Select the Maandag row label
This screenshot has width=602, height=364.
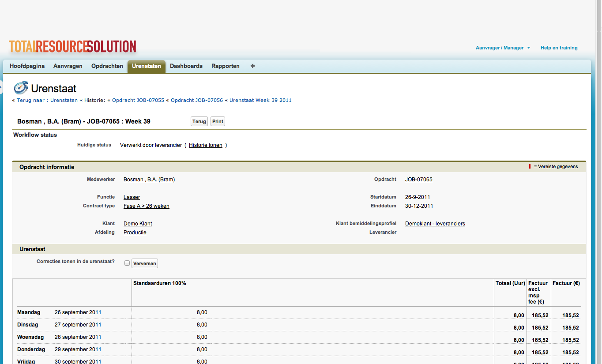click(x=29, y=312)
